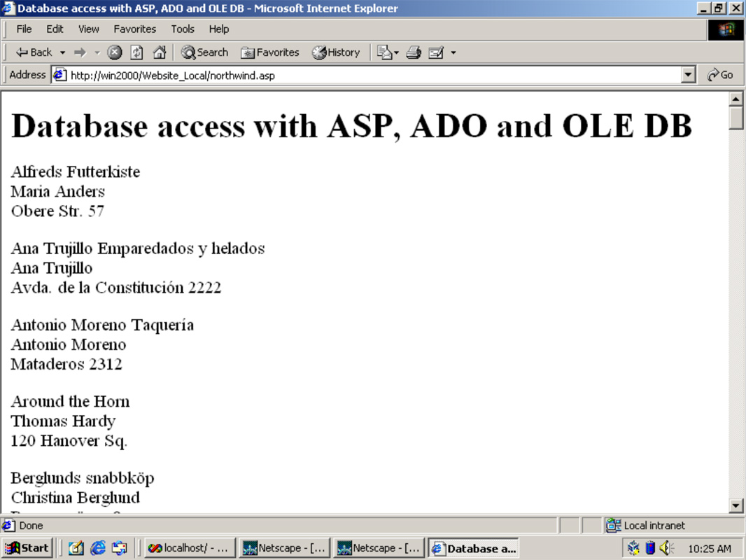Click the Done status text
746x560 pixels.
click(x=31, y=526)
